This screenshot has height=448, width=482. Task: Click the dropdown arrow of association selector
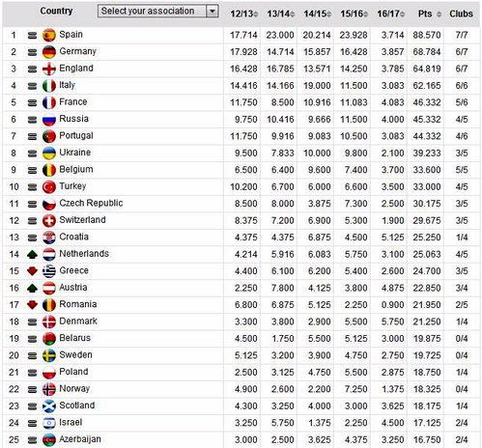pos(213,12)
